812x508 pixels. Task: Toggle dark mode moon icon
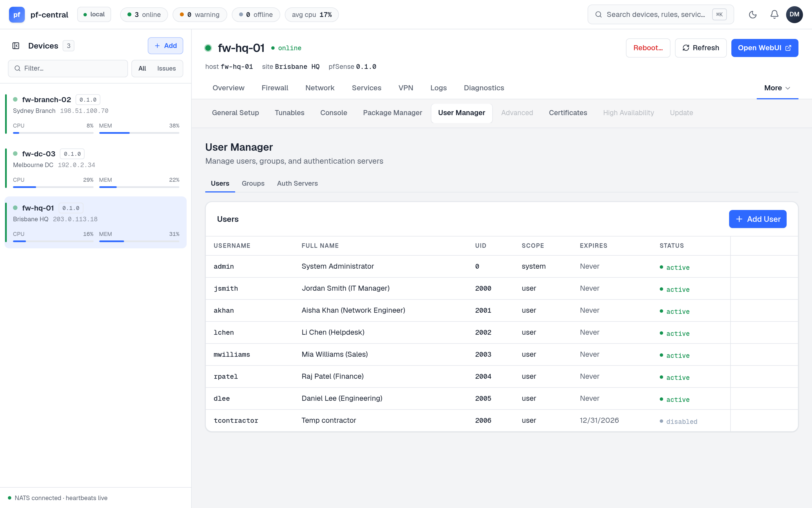[753, 14]
